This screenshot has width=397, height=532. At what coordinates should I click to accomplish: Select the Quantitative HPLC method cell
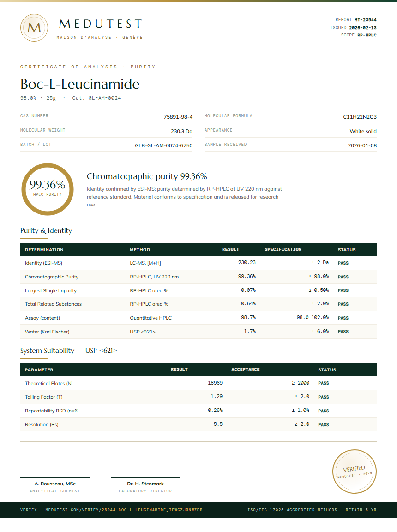[151, 318]
